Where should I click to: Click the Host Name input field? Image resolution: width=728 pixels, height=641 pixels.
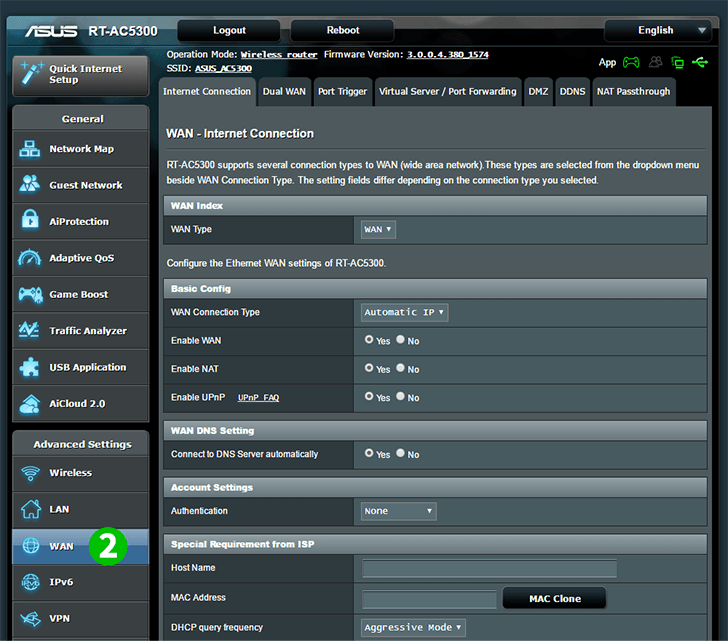[489, 569]
